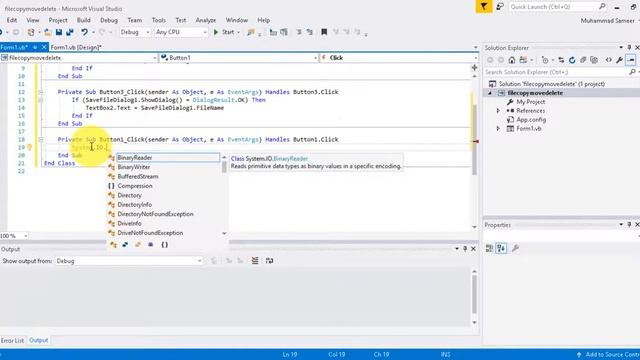Click the magnifier icon in Solution Explorer search

tap(632, 72)
